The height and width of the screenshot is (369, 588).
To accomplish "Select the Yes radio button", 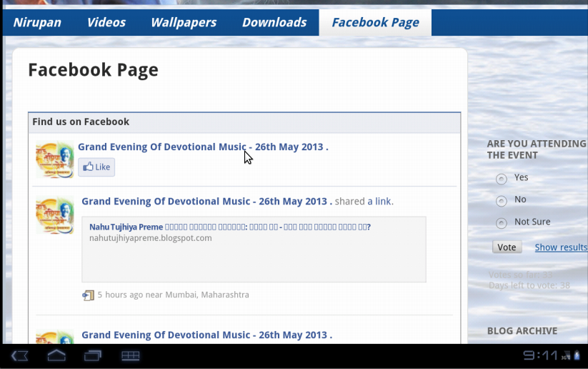I will coord(502,179).
